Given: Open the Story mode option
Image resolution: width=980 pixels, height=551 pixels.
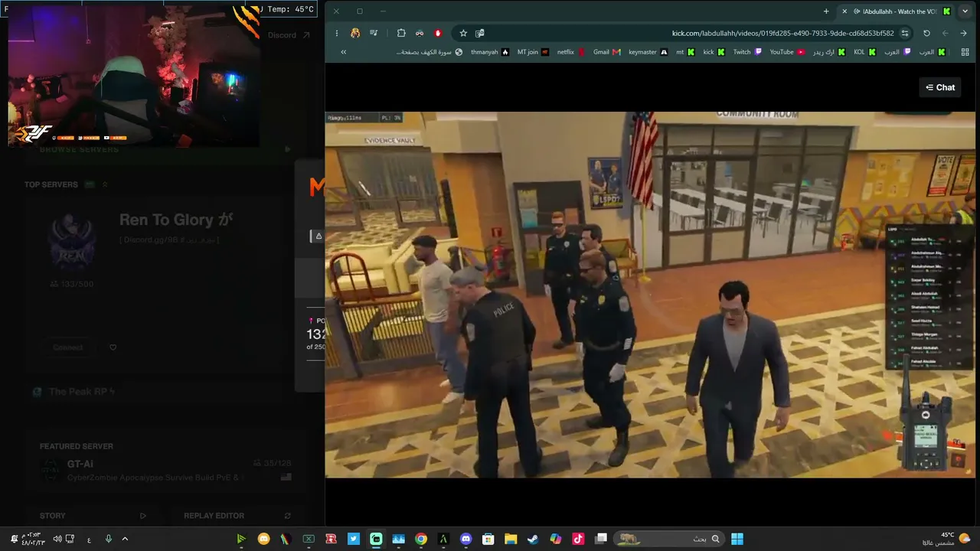Looking at the screenshot, I should [x=93, y=516].
